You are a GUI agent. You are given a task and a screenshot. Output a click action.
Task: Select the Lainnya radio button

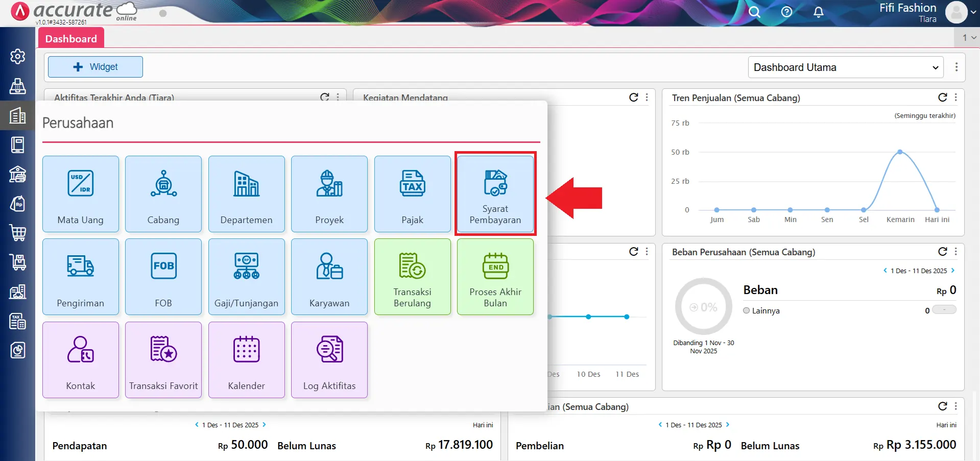coord(746,310)
